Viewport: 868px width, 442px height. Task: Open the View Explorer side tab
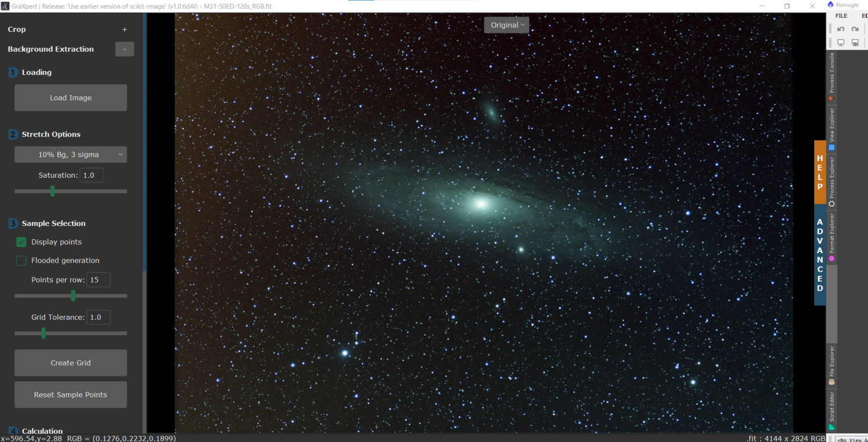click(832, 129)
